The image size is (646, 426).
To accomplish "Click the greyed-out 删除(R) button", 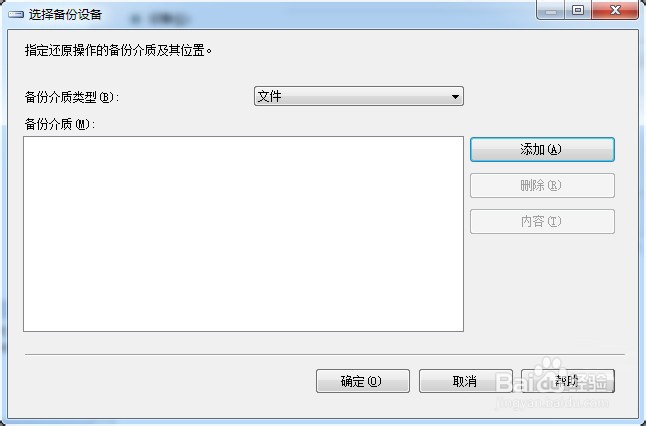I will [542, 185].
